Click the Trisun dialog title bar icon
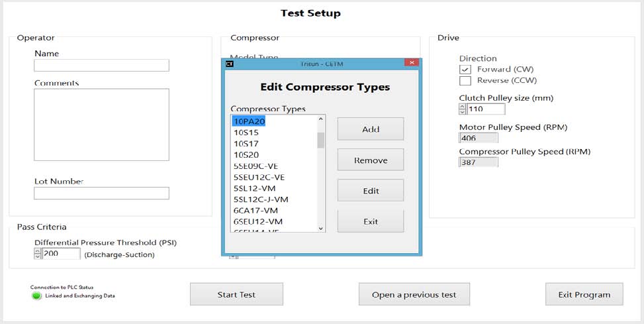 230,64
